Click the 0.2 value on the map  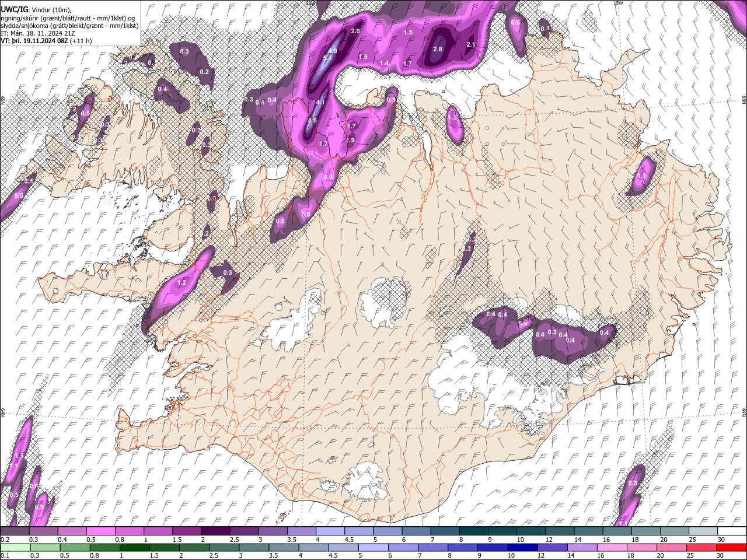point(204,72)
